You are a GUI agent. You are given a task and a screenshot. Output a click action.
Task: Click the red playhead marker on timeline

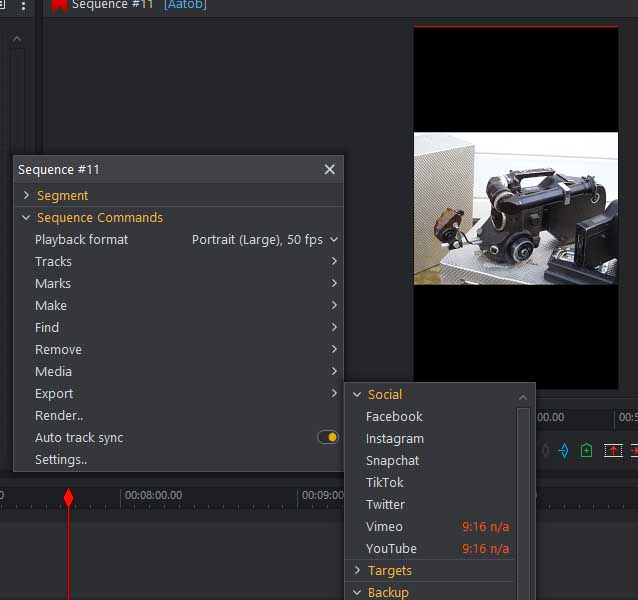coord(68,497)
